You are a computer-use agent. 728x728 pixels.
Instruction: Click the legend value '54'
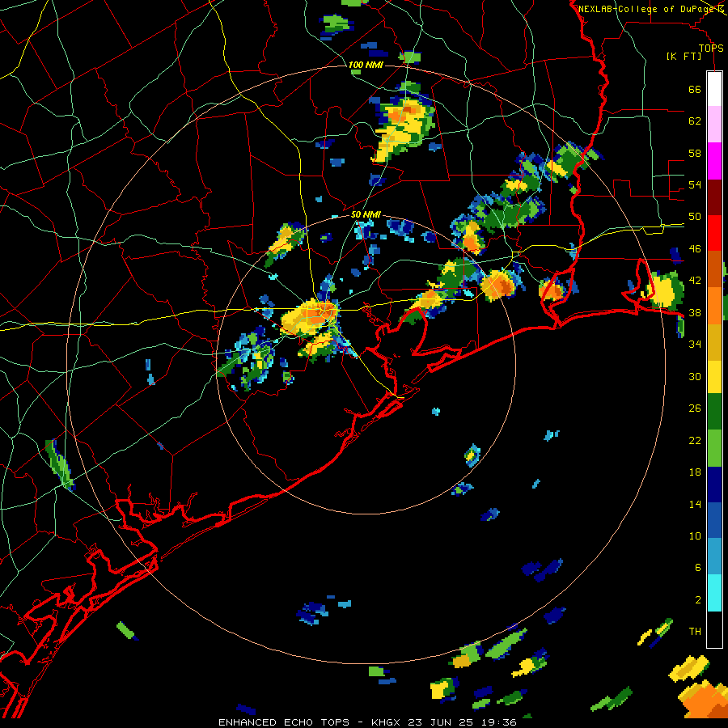click(x=695, y=184)
